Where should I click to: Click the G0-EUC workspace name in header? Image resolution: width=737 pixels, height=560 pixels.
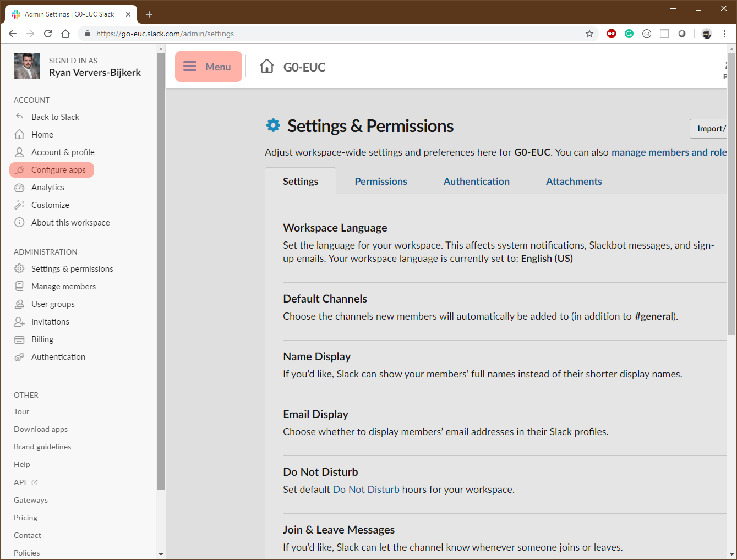[x=304, y=67]
